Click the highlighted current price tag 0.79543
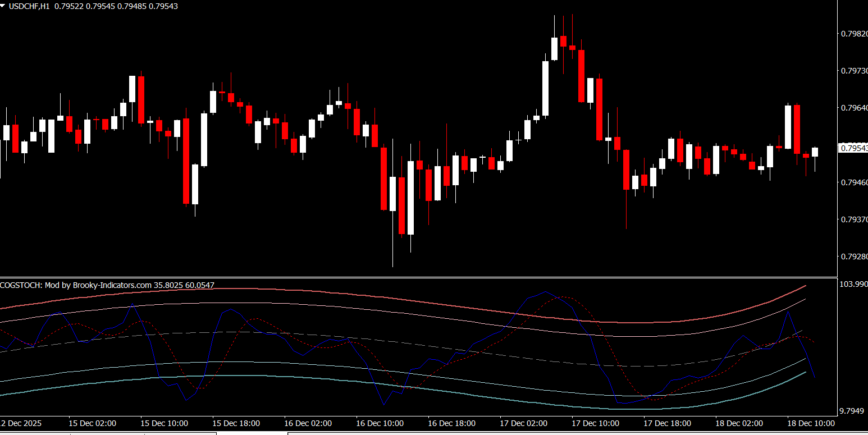Screen dimensions: 868x435 coord(853,148)
